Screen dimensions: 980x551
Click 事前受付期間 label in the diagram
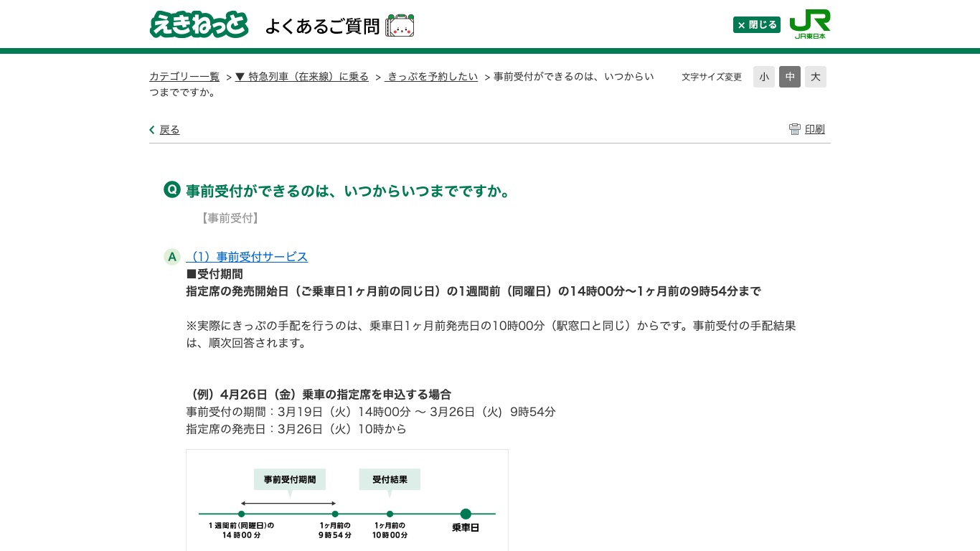click(x=290, y=479)
